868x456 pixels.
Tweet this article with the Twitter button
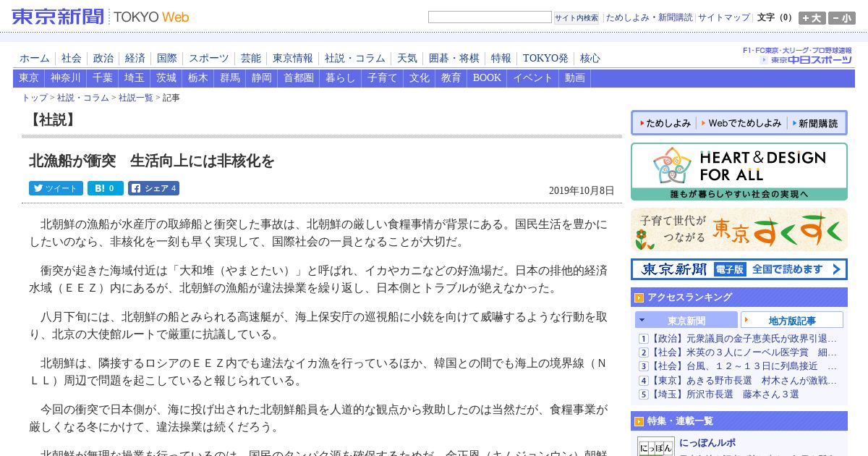tap(56, 188)
